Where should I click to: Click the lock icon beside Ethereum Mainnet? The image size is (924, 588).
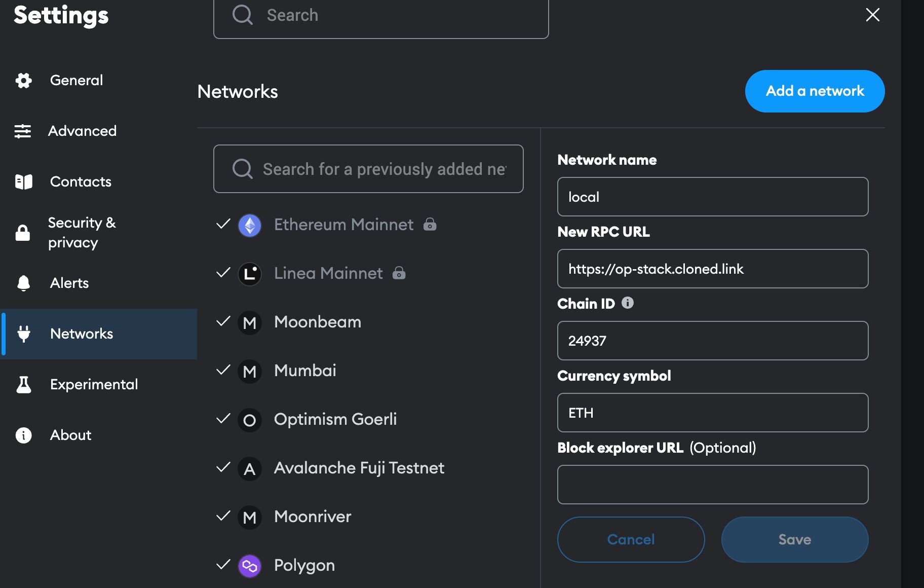pos(430,224)
